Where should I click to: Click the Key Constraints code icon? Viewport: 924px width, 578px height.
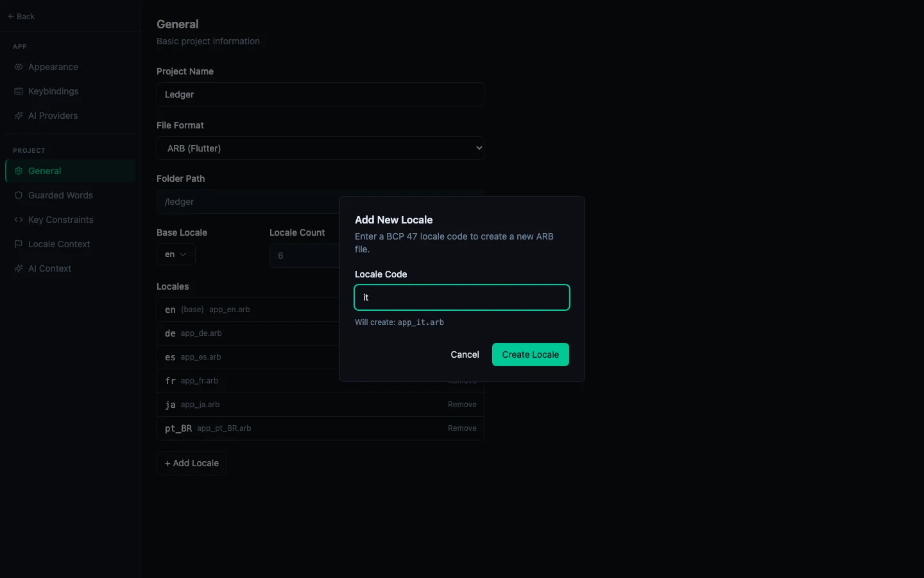19,220
